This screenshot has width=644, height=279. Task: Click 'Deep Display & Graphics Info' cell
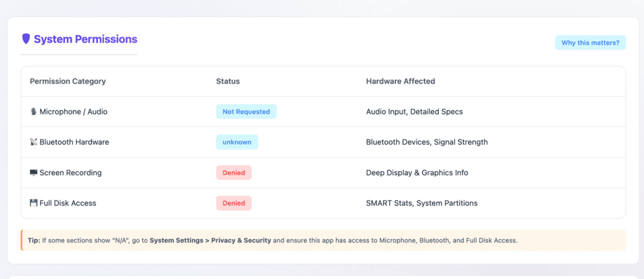point(417,173)
